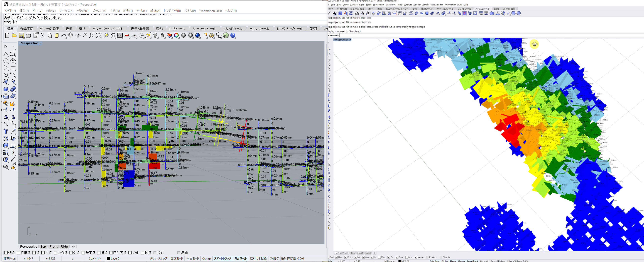
Task: Click the red car icon
Action: [x=127, y=36]
